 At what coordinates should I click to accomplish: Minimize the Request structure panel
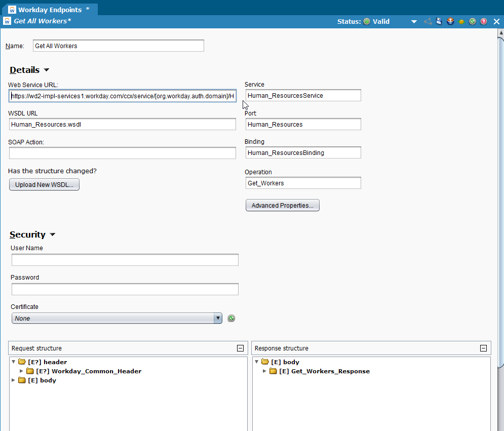(240, 348)
